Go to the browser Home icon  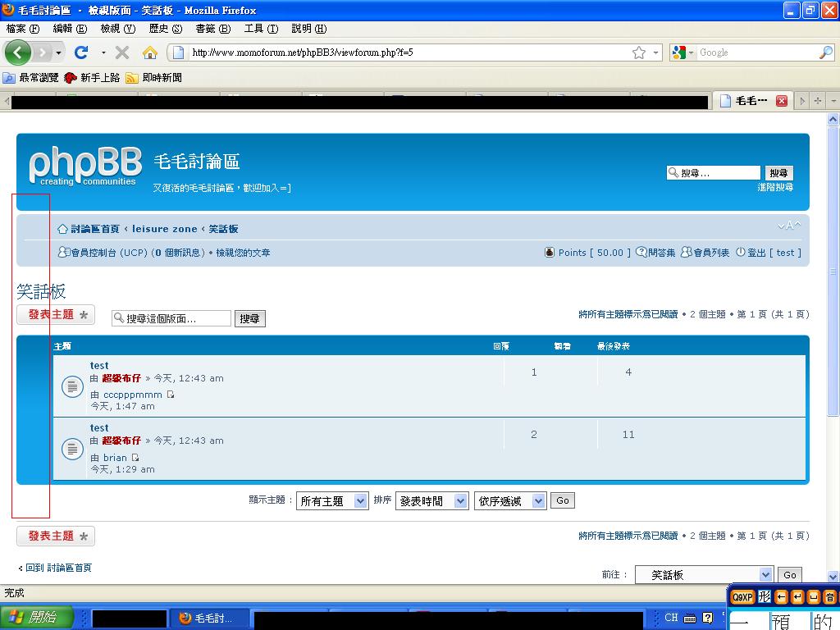pos(150,52)
